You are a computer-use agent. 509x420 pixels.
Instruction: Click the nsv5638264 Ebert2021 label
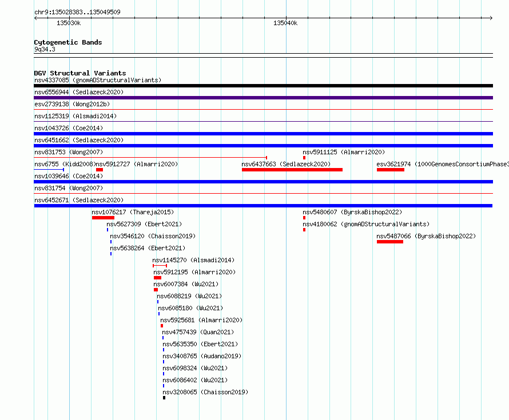[x=148, y=248]
